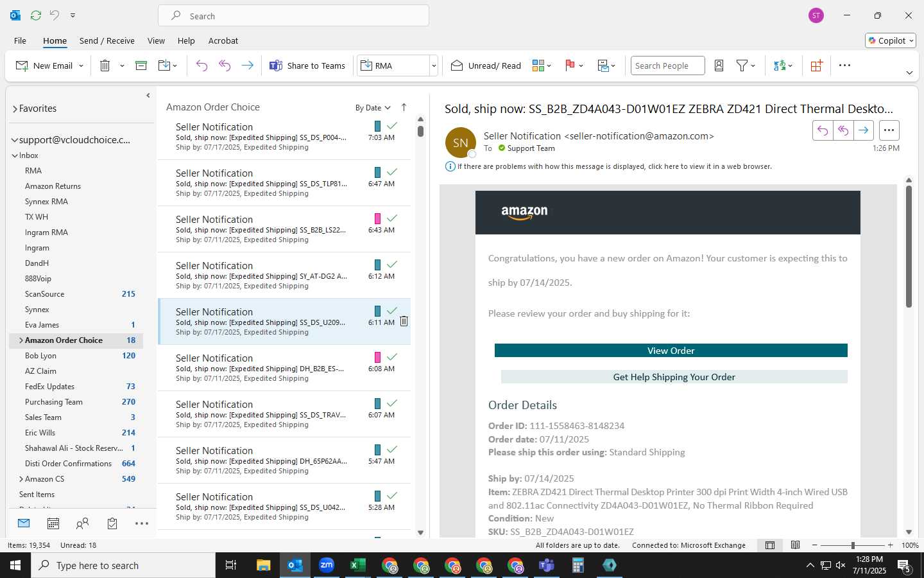Open Zoom from Windows taskbar
This screenshot has height=578, width=924.
327,565
